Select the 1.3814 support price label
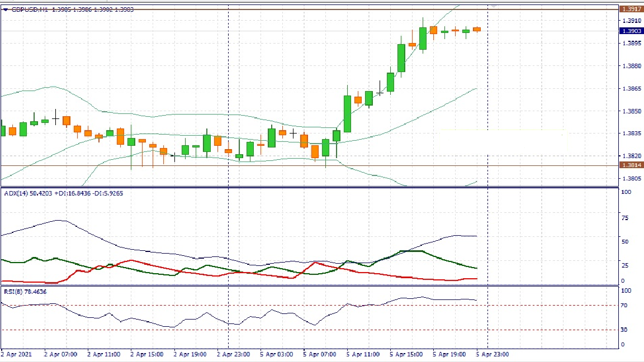 631,165
